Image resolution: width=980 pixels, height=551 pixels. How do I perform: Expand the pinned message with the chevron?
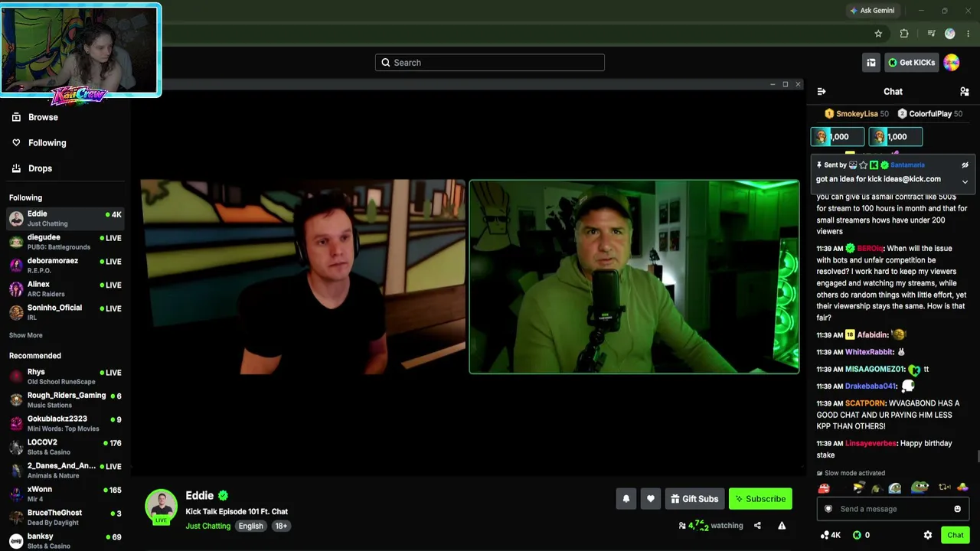965,182
